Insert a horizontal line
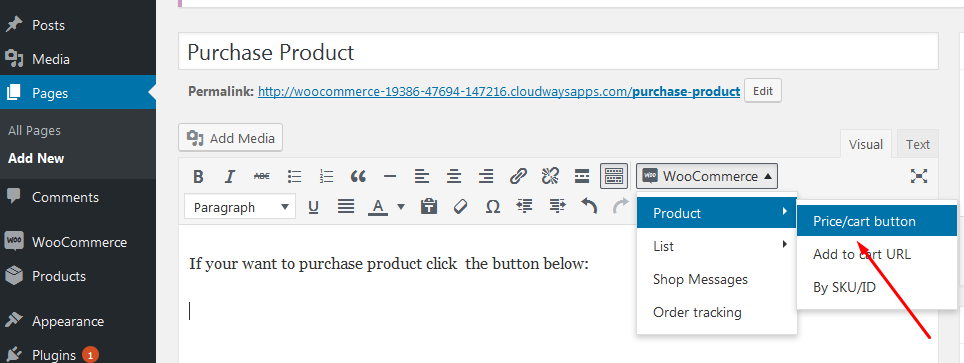 (x=390, y=177)
